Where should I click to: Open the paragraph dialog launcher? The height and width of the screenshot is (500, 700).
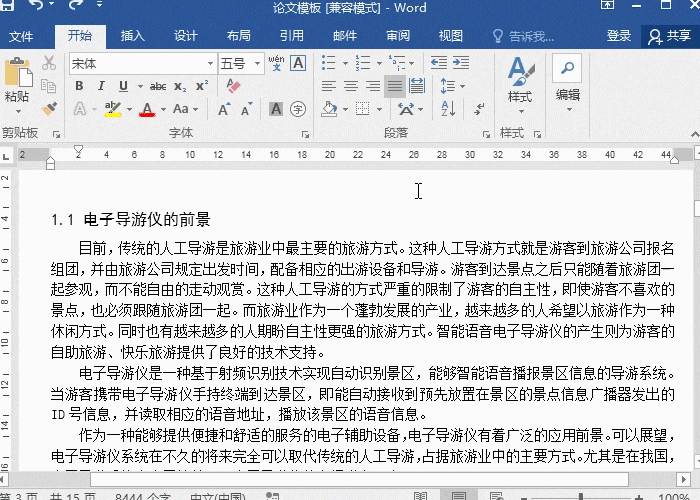486,134
